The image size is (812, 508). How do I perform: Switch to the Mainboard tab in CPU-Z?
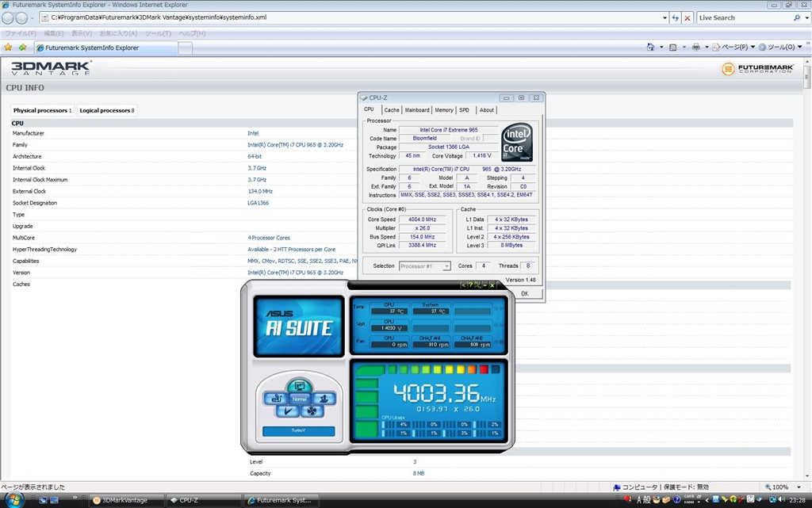click(x=417, y=109)
